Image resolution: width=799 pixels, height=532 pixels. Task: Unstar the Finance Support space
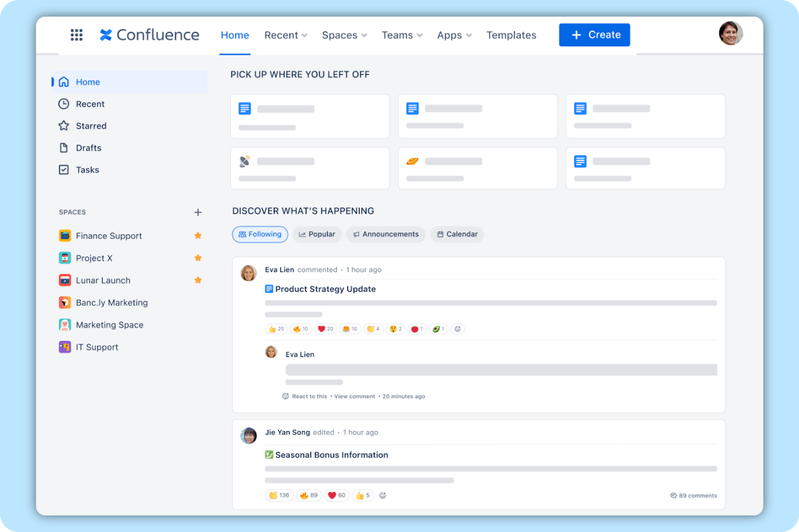tap(198, 236)
